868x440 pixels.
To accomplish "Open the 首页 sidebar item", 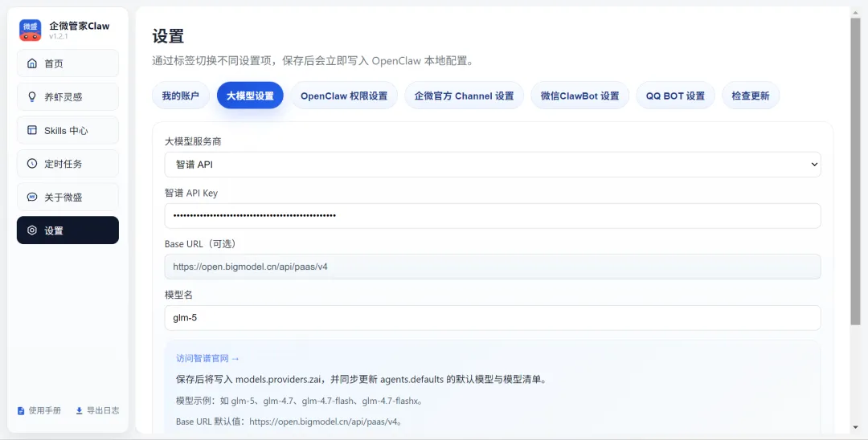I will click(68, 63).
